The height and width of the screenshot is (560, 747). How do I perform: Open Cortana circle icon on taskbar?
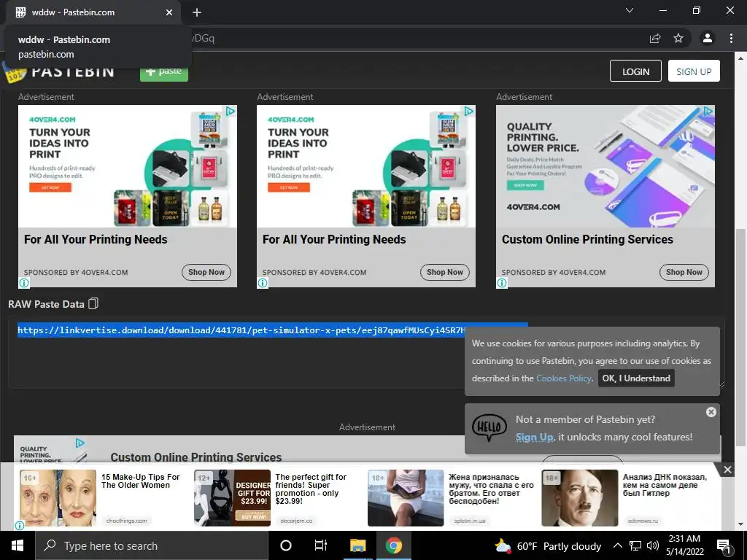point(286,545)
